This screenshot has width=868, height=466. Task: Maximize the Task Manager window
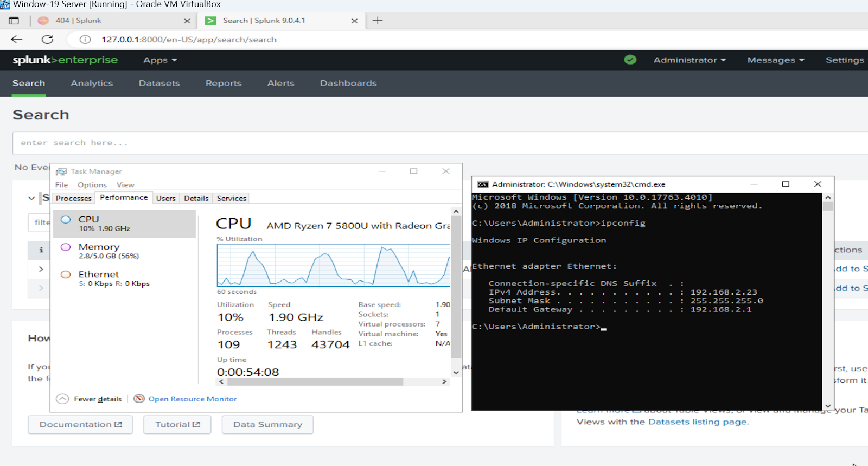(x=414, y=171)
